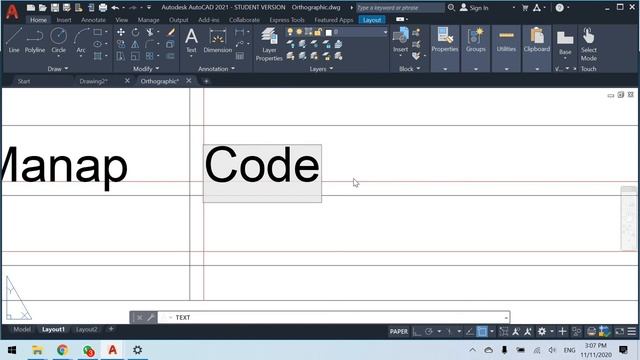Switch to the Layout contextual tab
This screenshot has width=640, height=360.
[x=372, y=20]
